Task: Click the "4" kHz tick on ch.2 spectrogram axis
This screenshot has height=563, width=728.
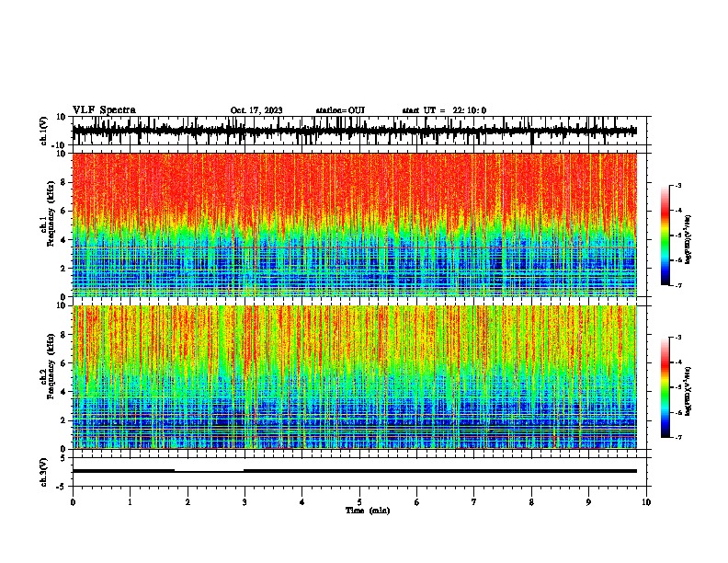Action: (x=64, y=392)
